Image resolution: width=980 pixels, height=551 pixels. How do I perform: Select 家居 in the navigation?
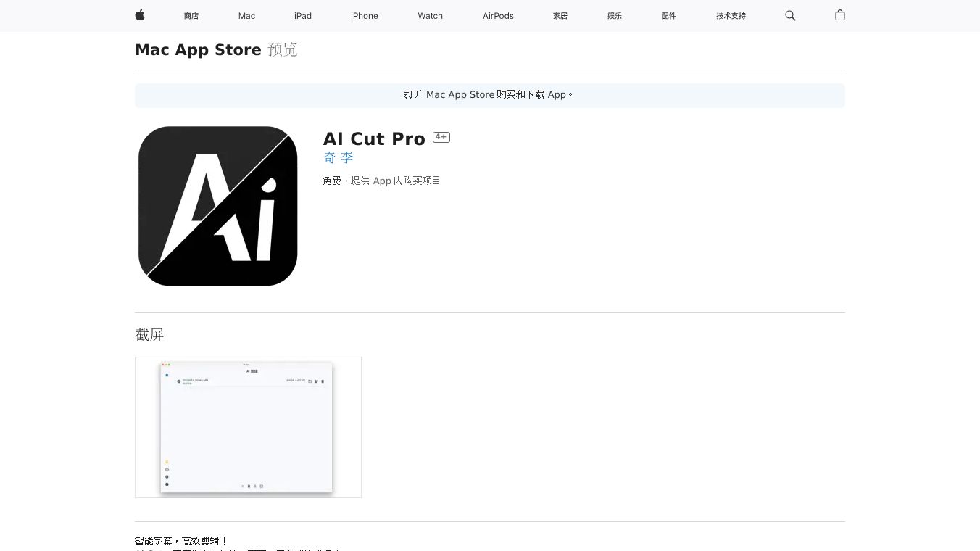[x=560, y=16]
